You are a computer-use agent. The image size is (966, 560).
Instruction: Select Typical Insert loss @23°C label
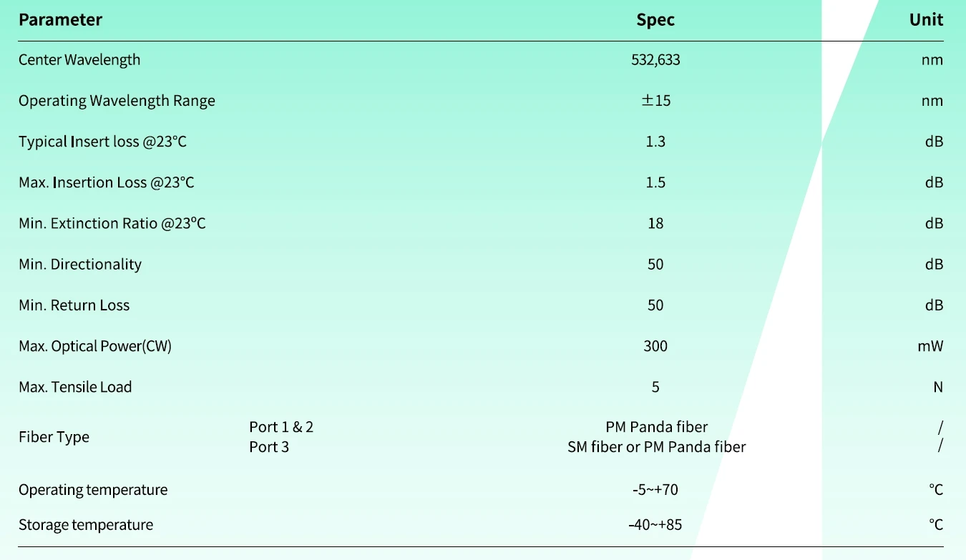pos(102,142)
